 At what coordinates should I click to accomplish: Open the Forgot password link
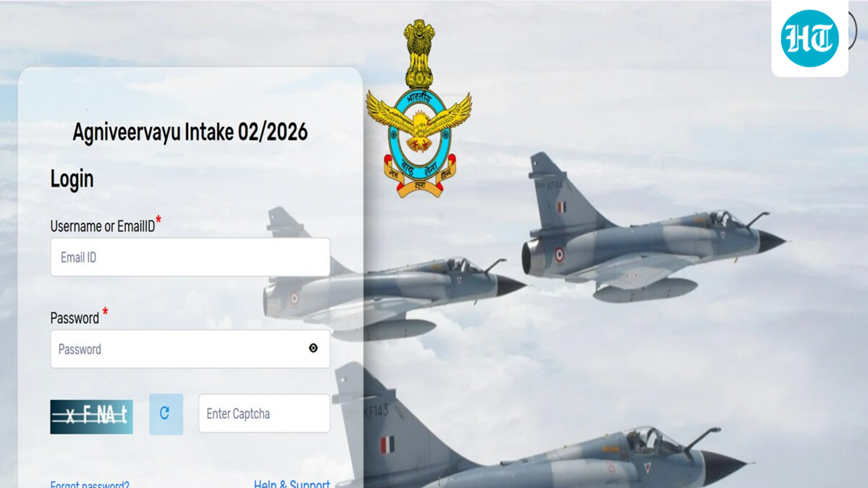point(90,484)
